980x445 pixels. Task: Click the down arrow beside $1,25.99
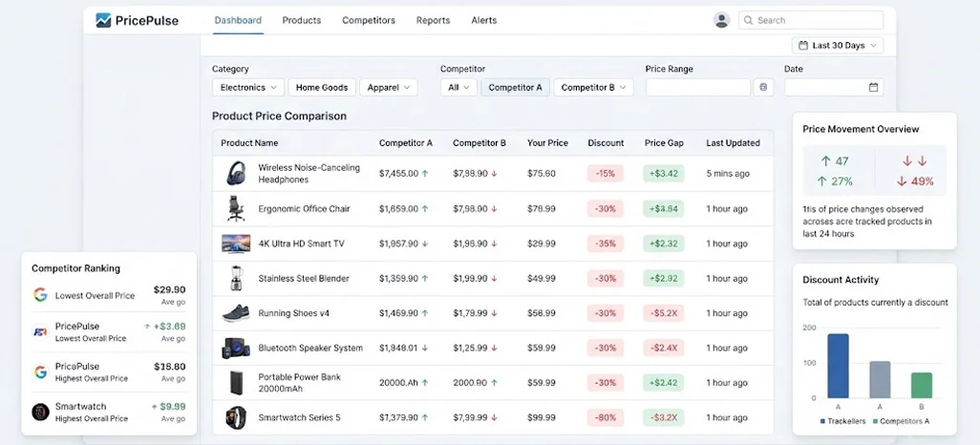tap(494, 349)
